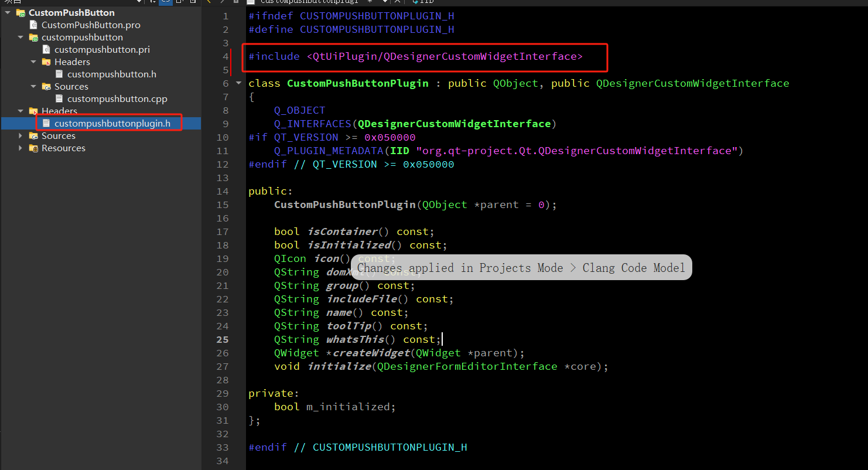Viewport: 868px width, 470px height.
Task: Toggle the Synchronize with Editor highlighted button
Action: click(166, 2)
